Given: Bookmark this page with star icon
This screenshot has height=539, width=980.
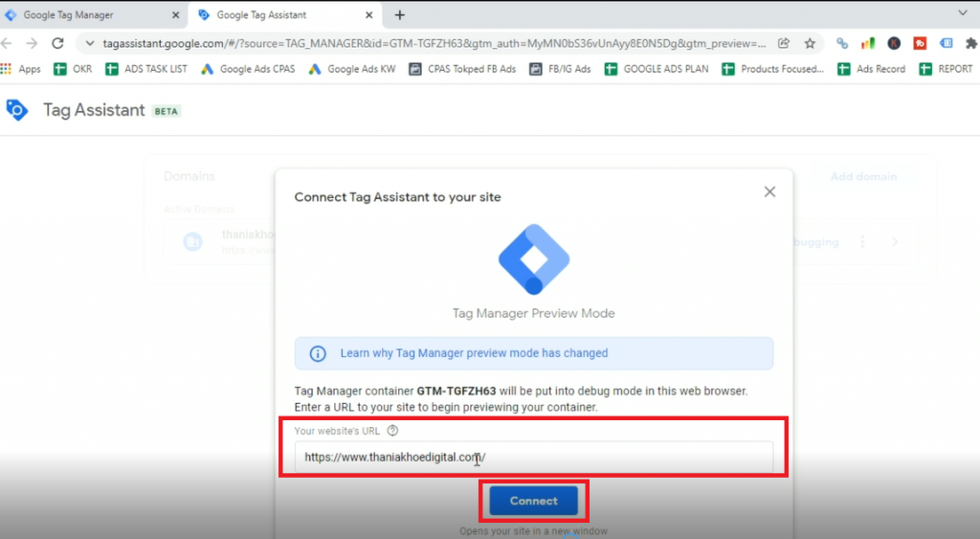Looking at the screenshot, I should coord(810,43).
